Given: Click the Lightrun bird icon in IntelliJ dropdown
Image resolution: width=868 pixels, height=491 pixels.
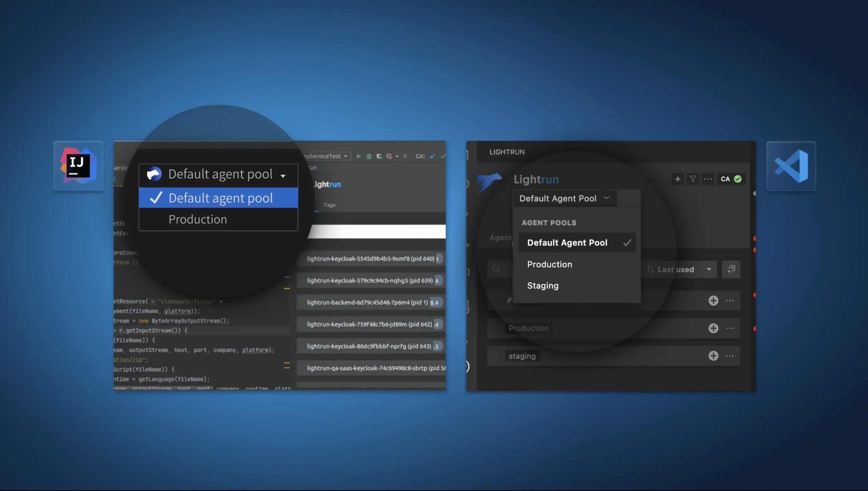Looking at the screenshot, I should (154, 174).
